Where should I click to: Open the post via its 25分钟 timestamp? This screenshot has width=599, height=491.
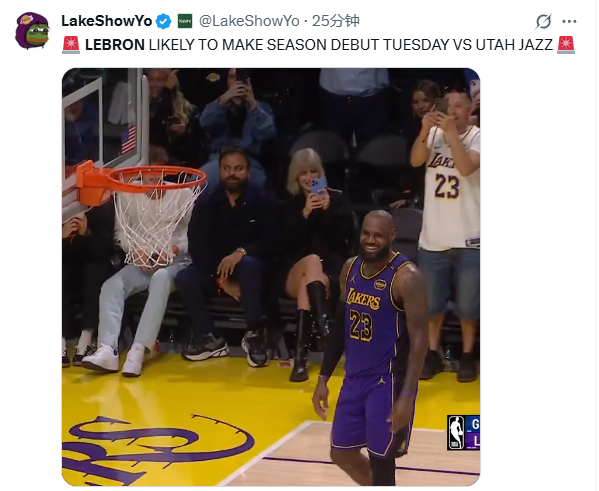click(x=336, y=21)
